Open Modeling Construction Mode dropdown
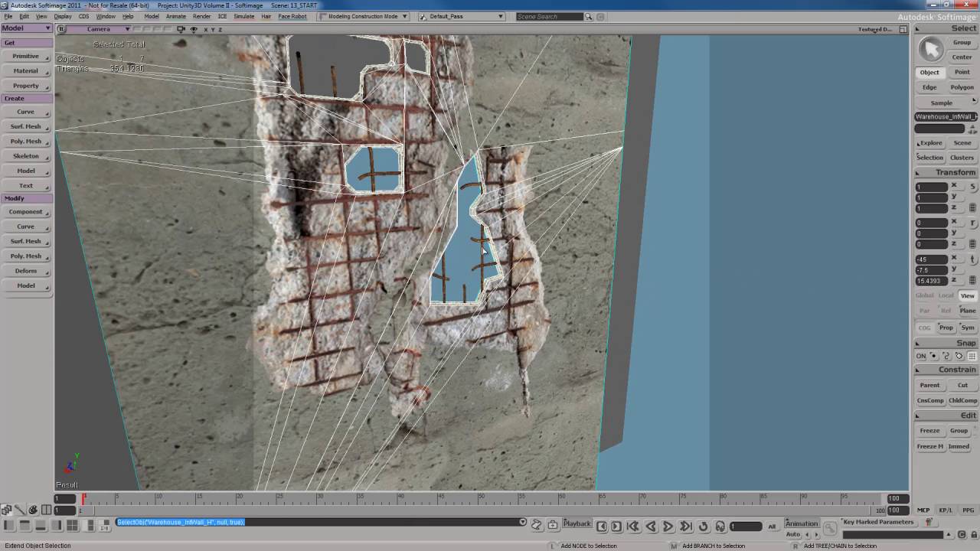The height and width of the screenshot is (551, 980). tap(364, 16)
